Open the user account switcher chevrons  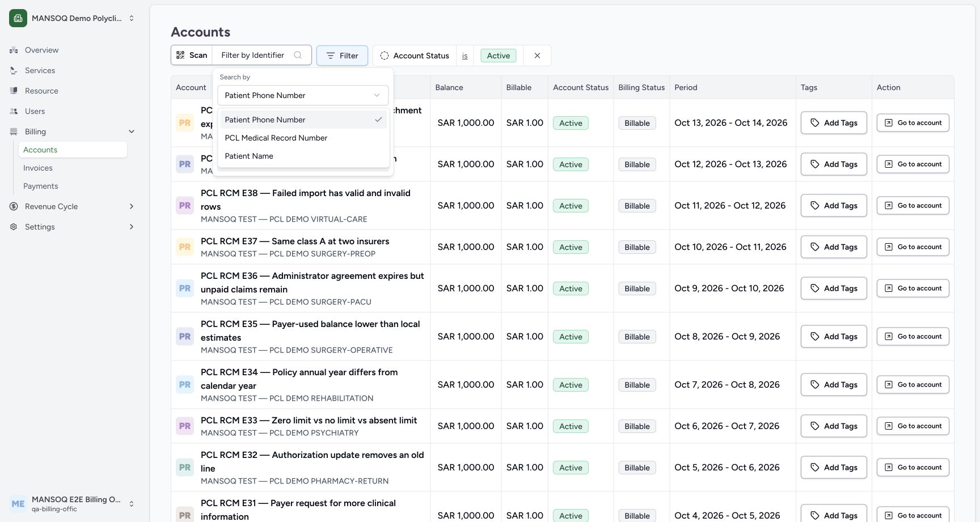(132, 503)
